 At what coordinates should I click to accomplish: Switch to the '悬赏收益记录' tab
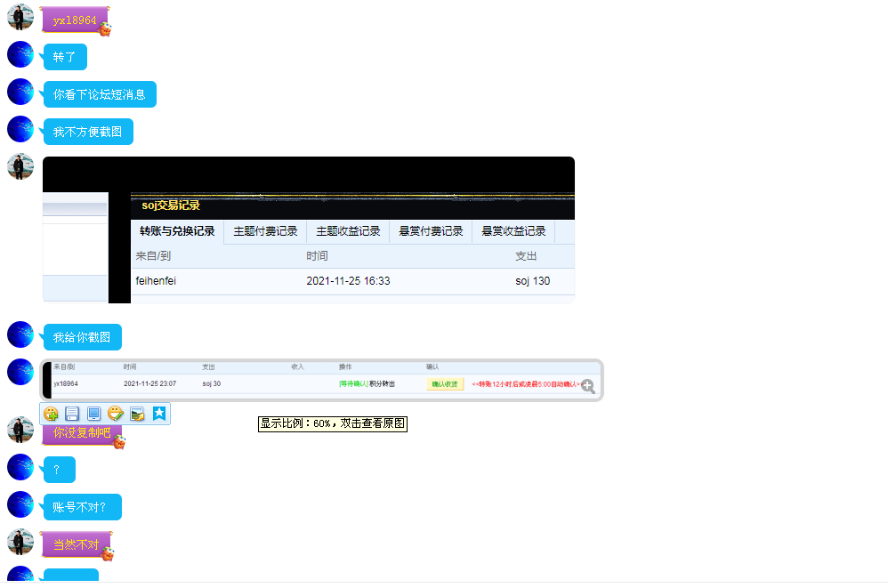click(x=513, y=231)
